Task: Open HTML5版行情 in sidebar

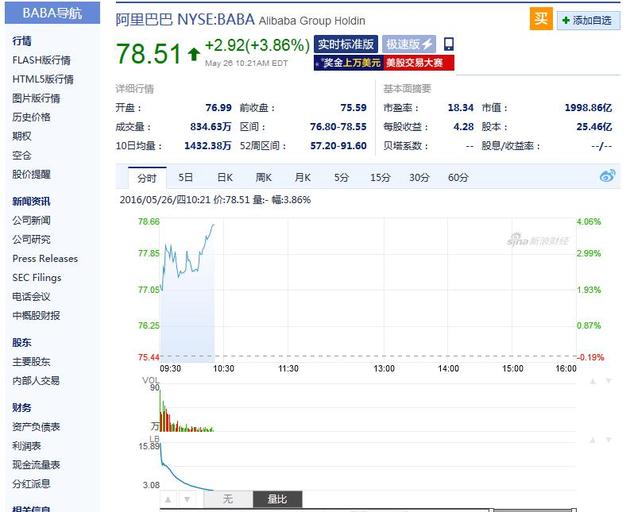Action: coord(43,79)
